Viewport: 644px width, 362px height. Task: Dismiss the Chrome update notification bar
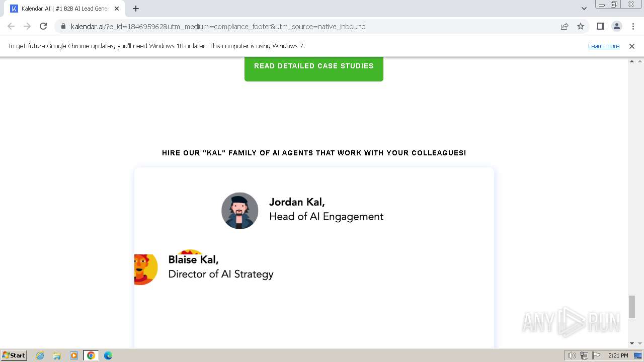click(632, 46)
